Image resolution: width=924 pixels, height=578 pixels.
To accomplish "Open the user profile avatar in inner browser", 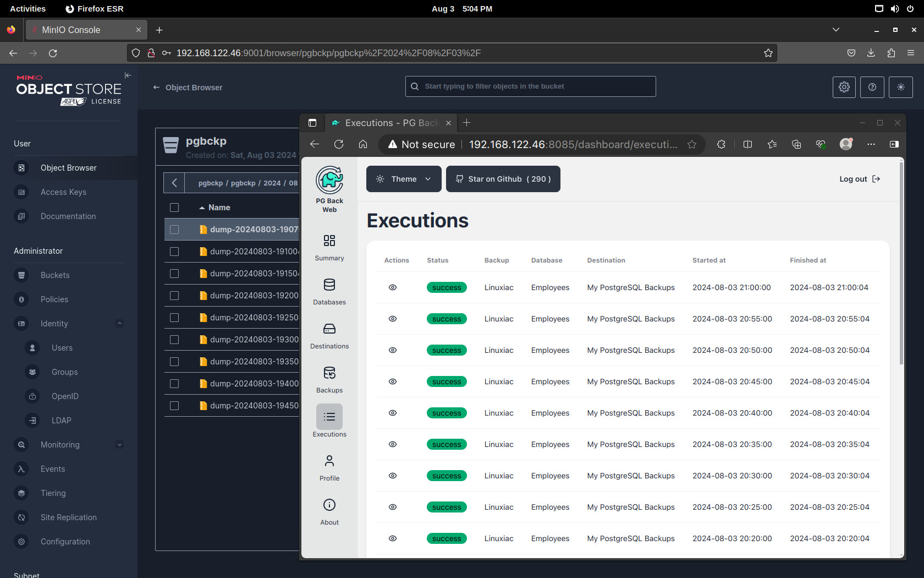I will tap(846, 144).
